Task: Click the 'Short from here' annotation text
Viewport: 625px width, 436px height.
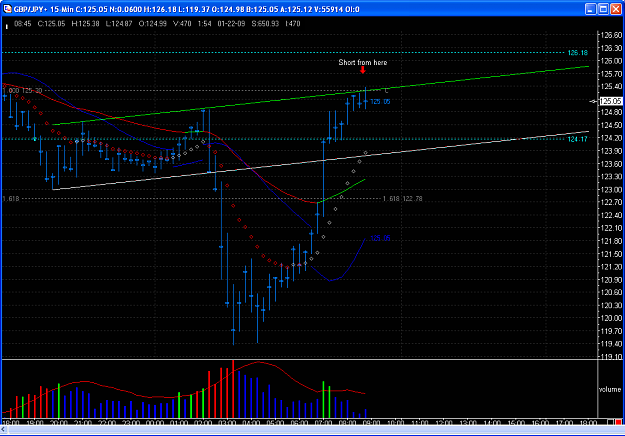Action: [363, 63]
